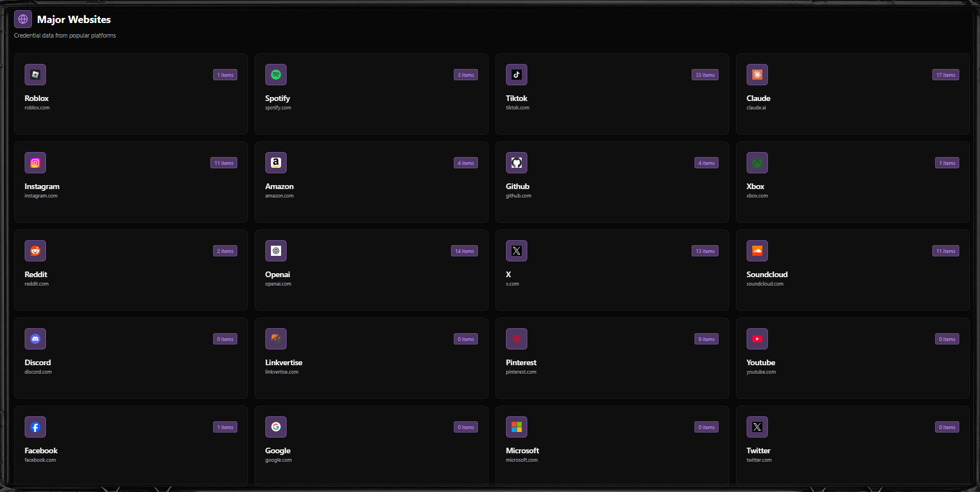Click the "Major Websites" heading
This screenshot has width=980, height=492.
(74, 20)
